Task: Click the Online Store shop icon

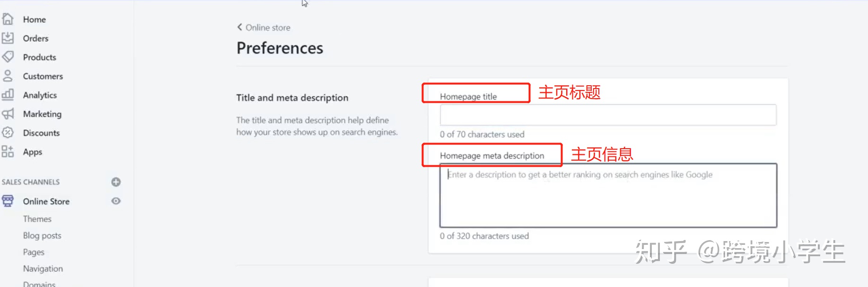Action: 8,201
